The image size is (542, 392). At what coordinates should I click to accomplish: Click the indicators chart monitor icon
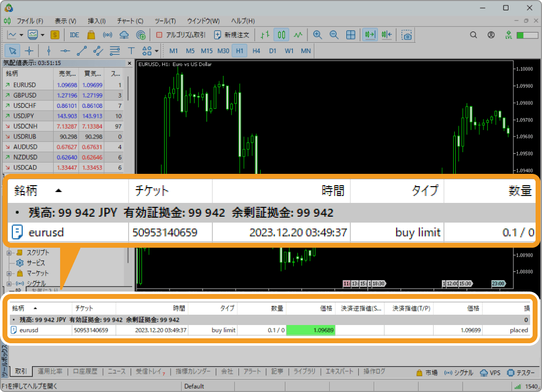pyautogui.click(x=33, y=35)
